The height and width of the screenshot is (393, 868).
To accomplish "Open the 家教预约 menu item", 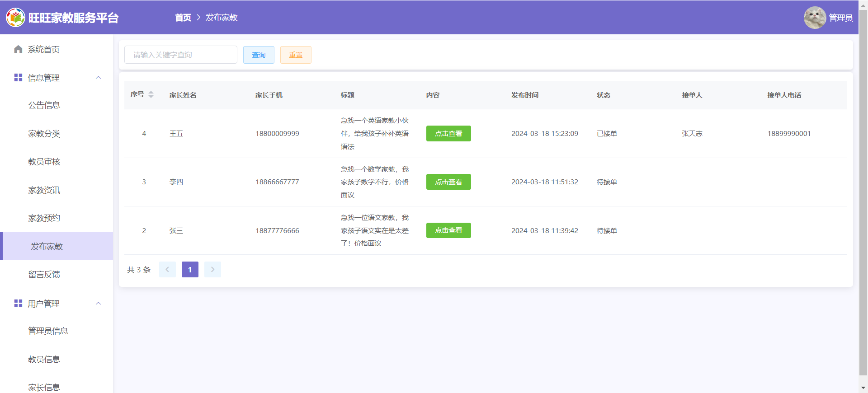I will (x=57, y=218).
